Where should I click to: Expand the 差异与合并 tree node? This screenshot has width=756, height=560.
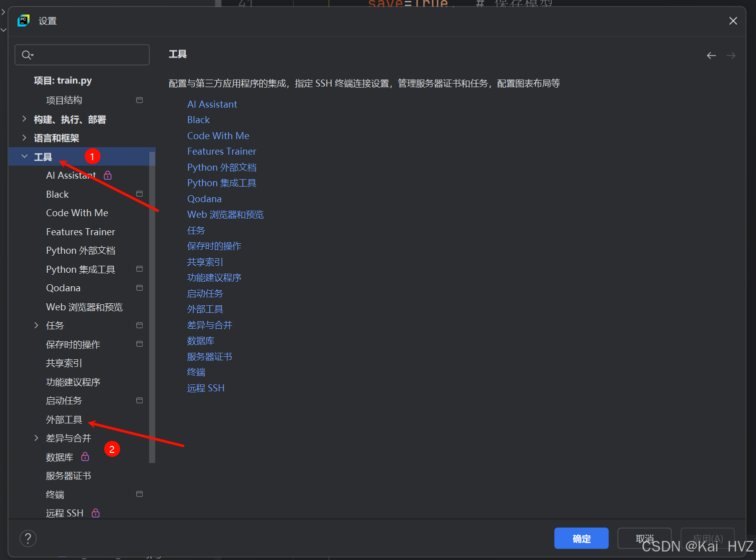[36, 438]
